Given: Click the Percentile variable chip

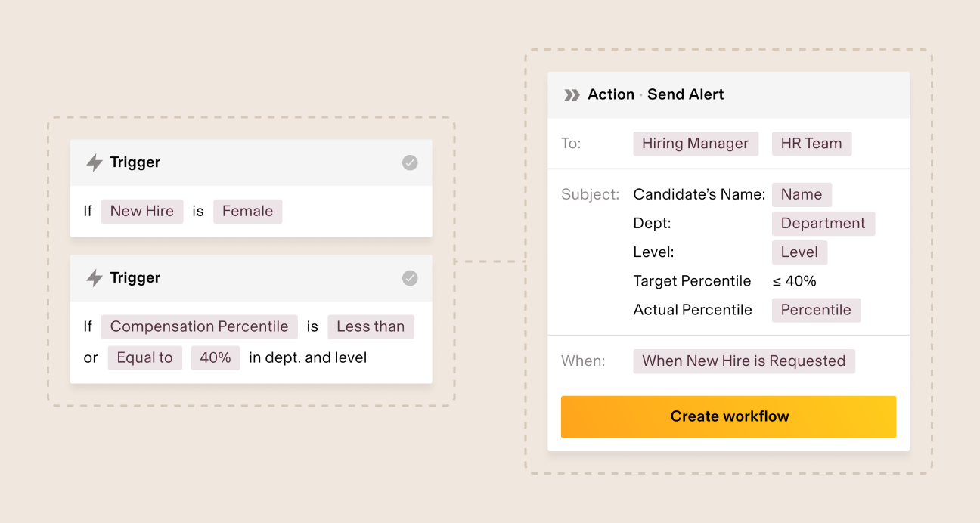Looking at the screenshot, I should pyautogui.click(x=816, y=310).
